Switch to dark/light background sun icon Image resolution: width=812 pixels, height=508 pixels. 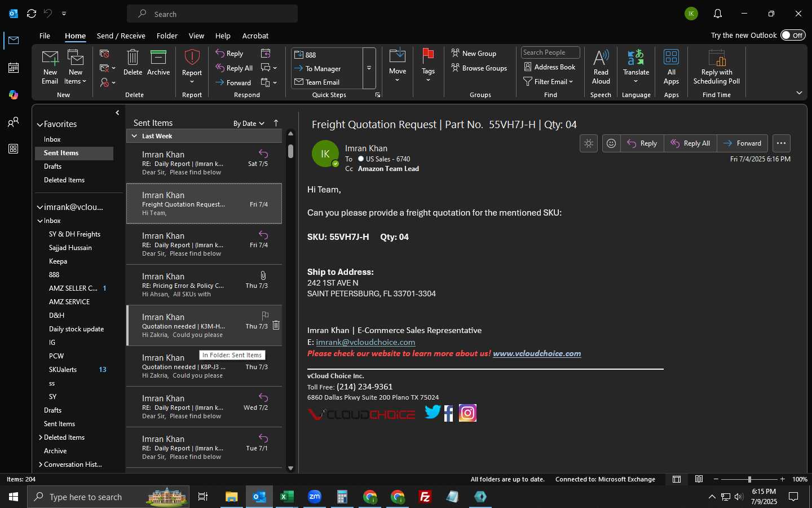coord(589,143)
